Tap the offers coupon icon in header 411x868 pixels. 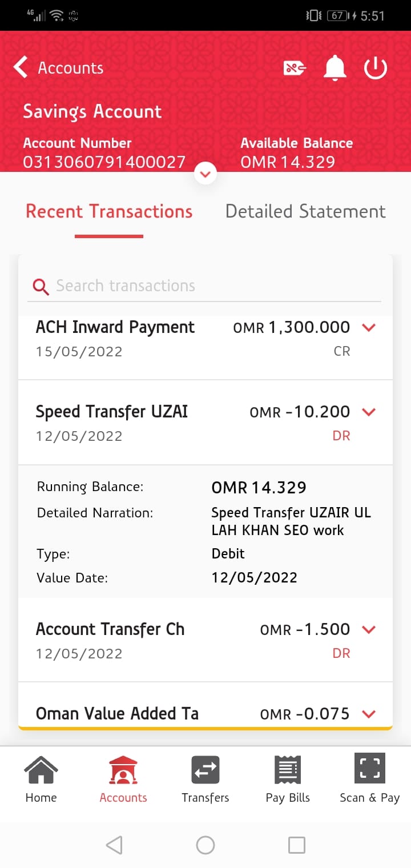click(295, 69)
